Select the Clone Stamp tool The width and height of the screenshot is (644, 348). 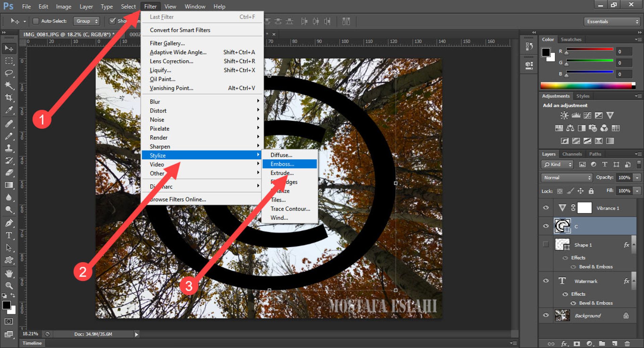[9, 148]
